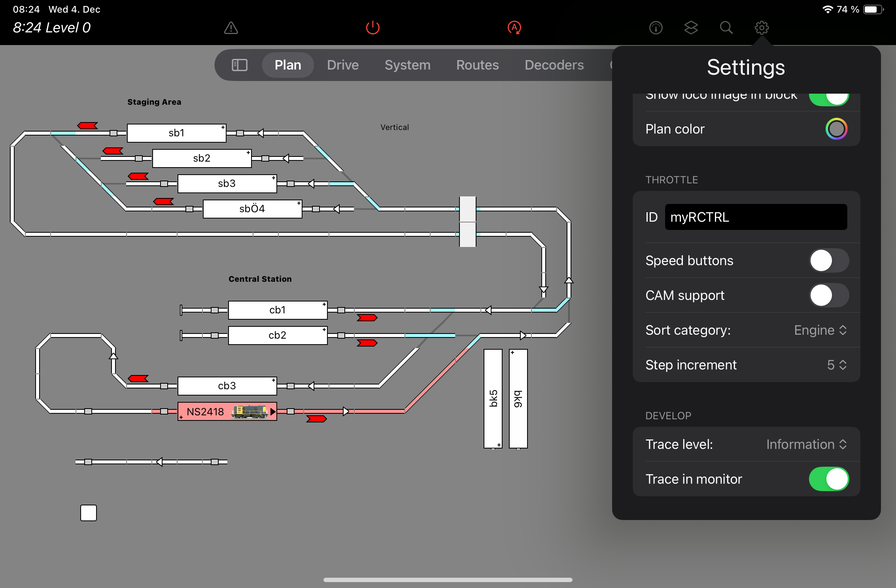Viewport: 896px width, 588px height.
Task: Switch to the Drive tab
Action: pyautogui.click(x=343, y=65)
